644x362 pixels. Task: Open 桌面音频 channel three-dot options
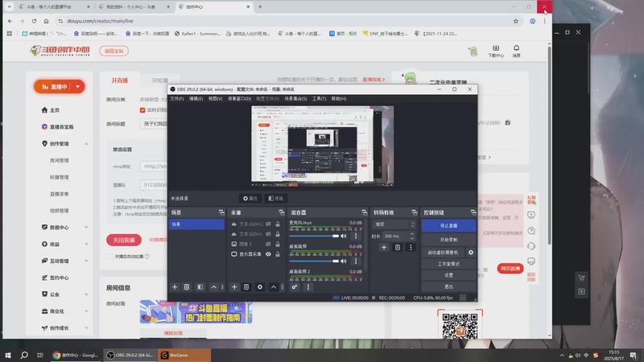click(356, 261)
